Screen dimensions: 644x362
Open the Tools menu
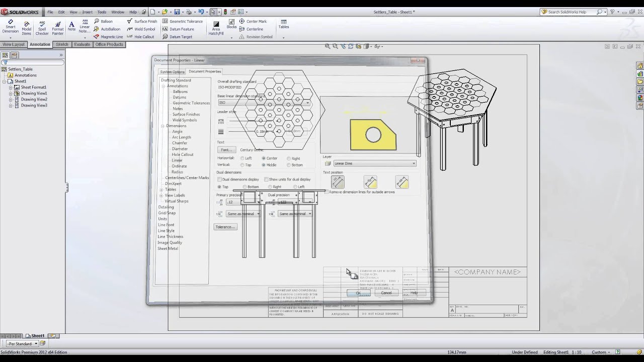[x=102, y=12]
